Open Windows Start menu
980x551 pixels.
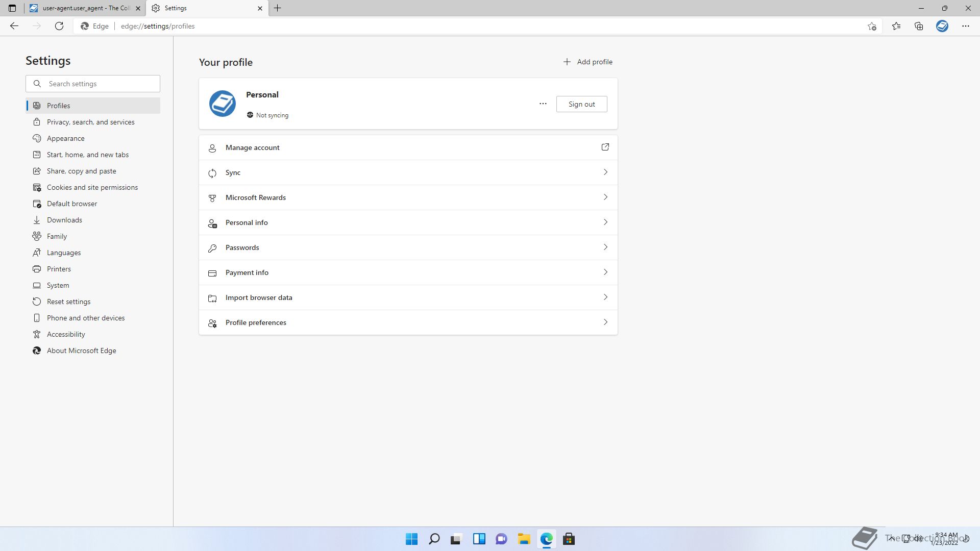tap(411, 539)
